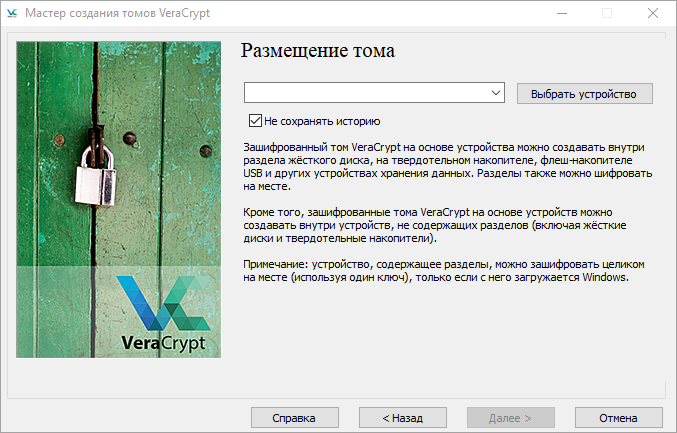The height and width of the screenshot is (433, 677).
Task: Toggle the "Не сохранять историю" checkbox
Action: click(x=255, y=121)
